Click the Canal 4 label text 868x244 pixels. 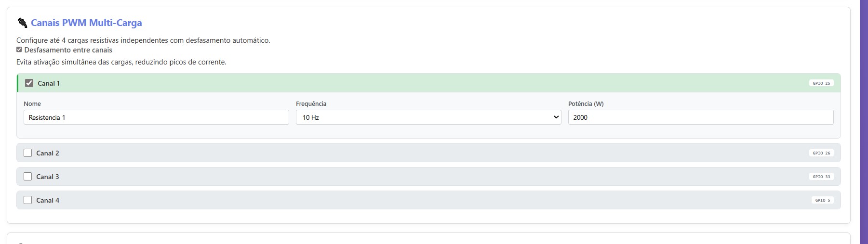point(48,200)
